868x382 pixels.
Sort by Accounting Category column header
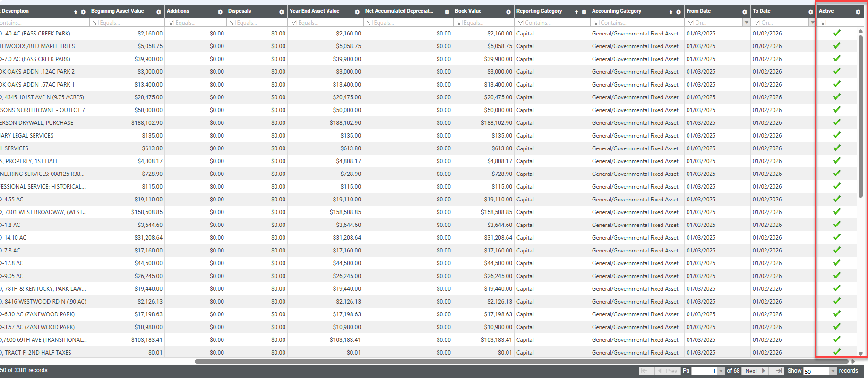coord(617,11)
